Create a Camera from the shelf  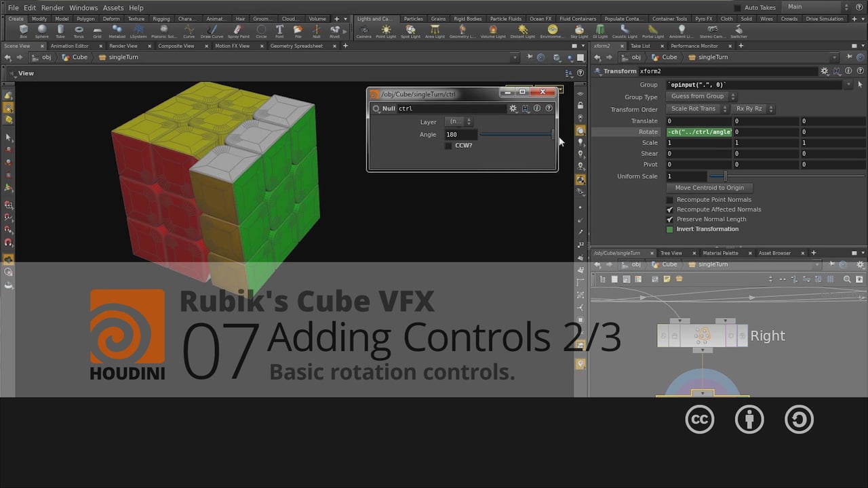click(363, 30)
